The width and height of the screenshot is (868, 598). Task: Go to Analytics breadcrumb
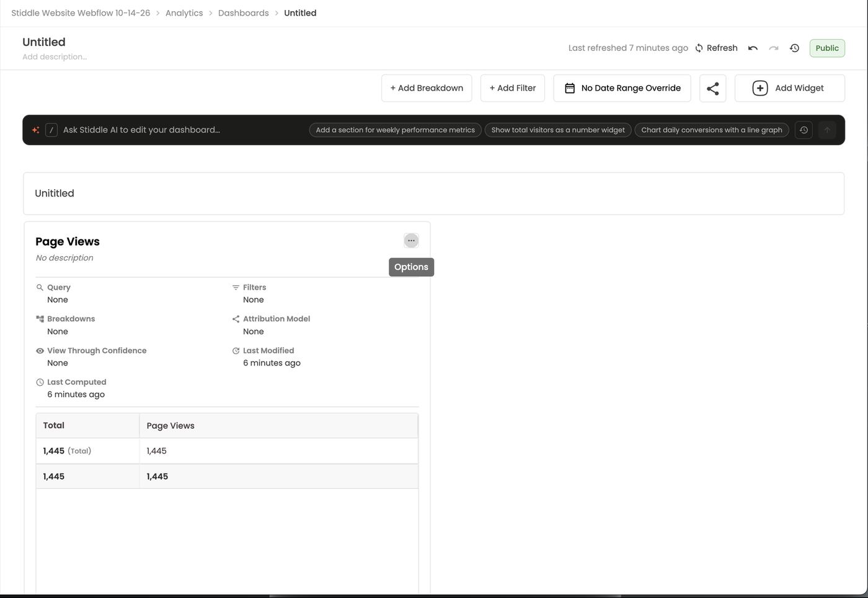coord(184,13)
